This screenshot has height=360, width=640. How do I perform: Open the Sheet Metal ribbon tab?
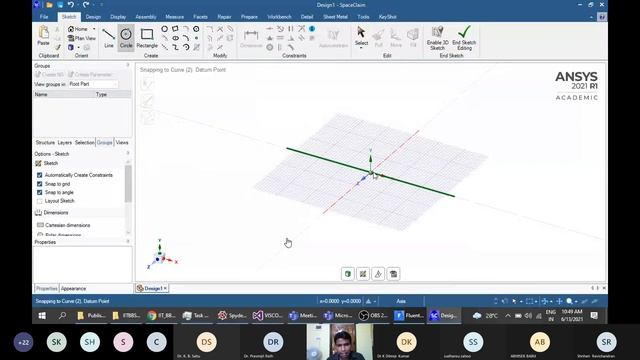[x=335, y=17]
